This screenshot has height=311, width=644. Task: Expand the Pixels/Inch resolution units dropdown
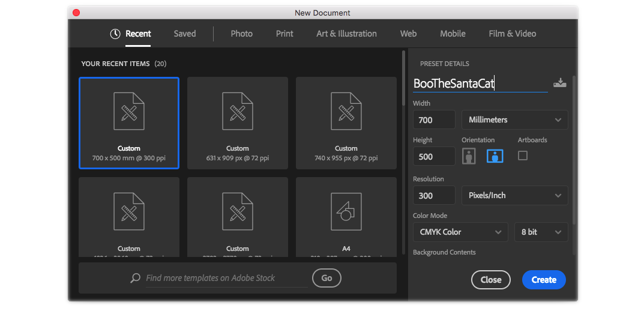[514, 195]
